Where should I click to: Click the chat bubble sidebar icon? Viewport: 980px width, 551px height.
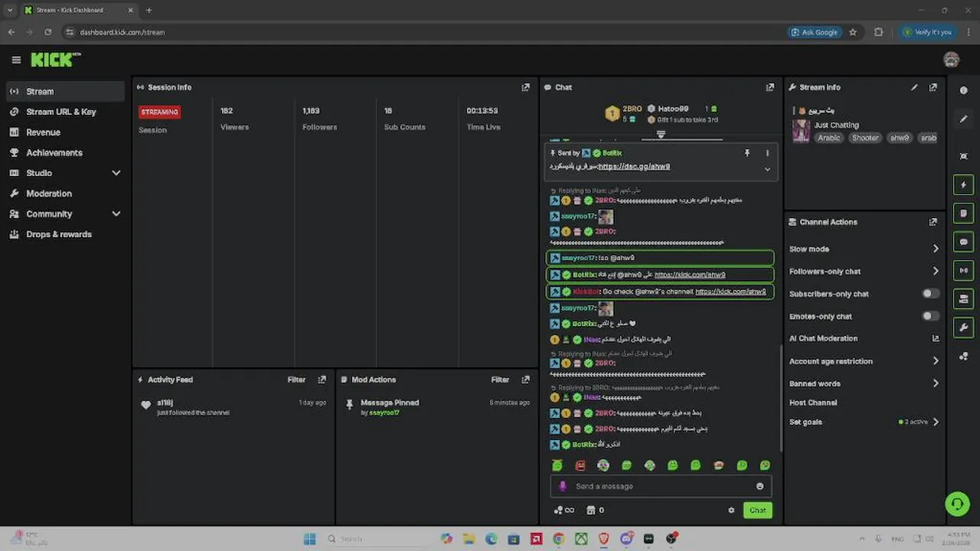coord(963,242)
